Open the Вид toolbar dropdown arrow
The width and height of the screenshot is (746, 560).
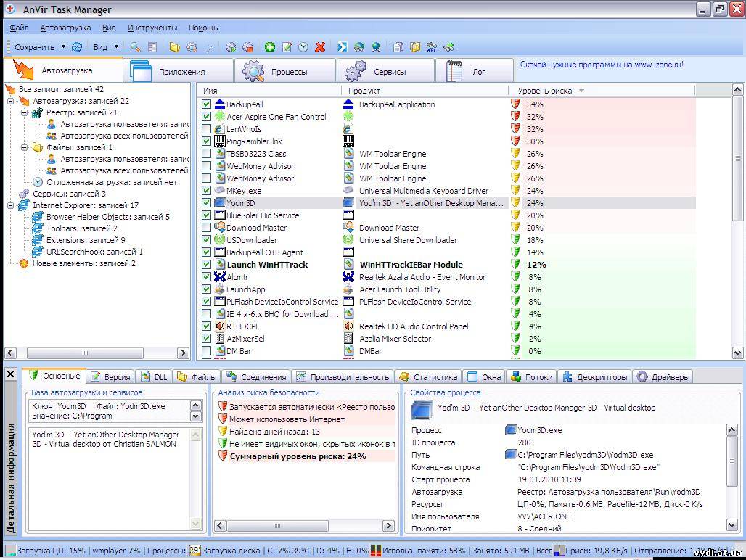[117, 47]
